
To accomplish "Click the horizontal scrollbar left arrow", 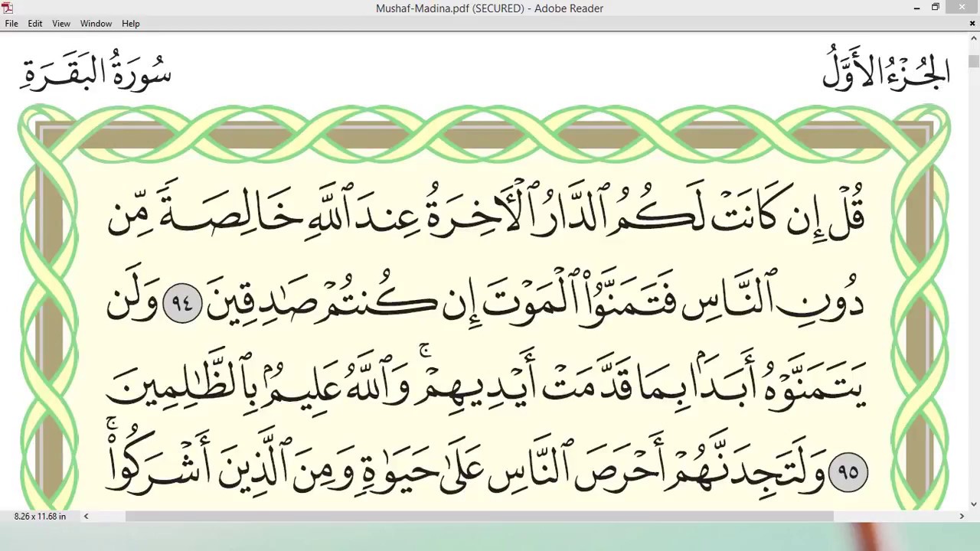I will coord(86,517).
